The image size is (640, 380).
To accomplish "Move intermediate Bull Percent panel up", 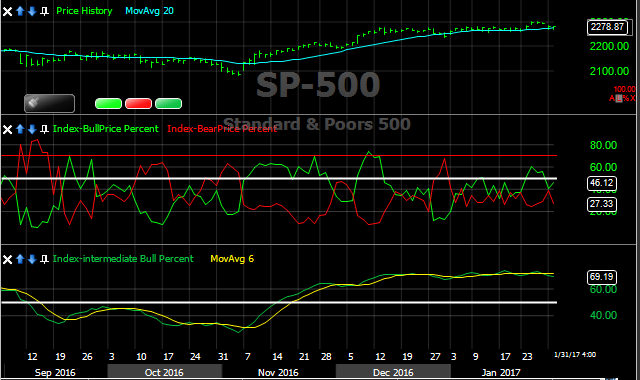I will (x=20, y=259).
